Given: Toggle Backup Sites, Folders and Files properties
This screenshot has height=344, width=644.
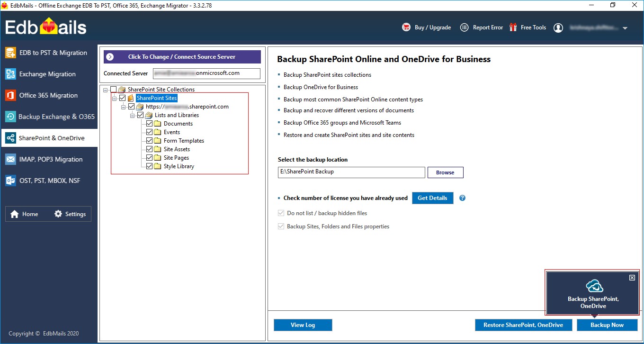Looking at the screenshot, I should [281, 226].
